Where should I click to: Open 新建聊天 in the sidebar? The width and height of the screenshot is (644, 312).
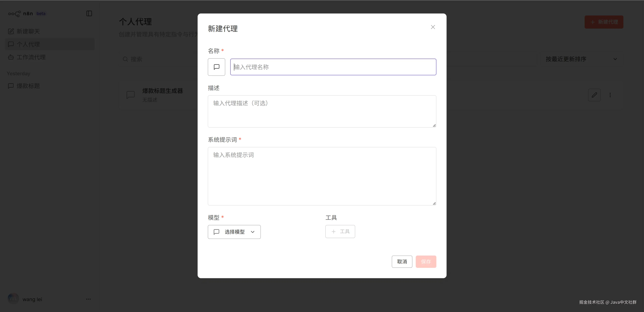pos(28,31)
